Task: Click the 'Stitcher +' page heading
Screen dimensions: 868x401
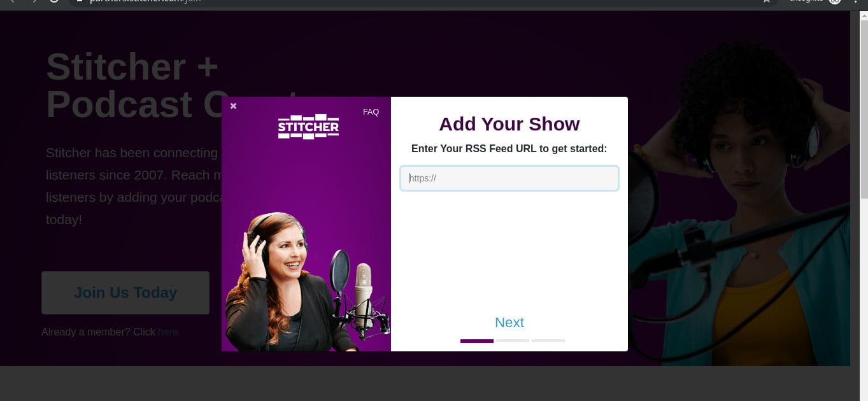Action: [x=132, y=66]
